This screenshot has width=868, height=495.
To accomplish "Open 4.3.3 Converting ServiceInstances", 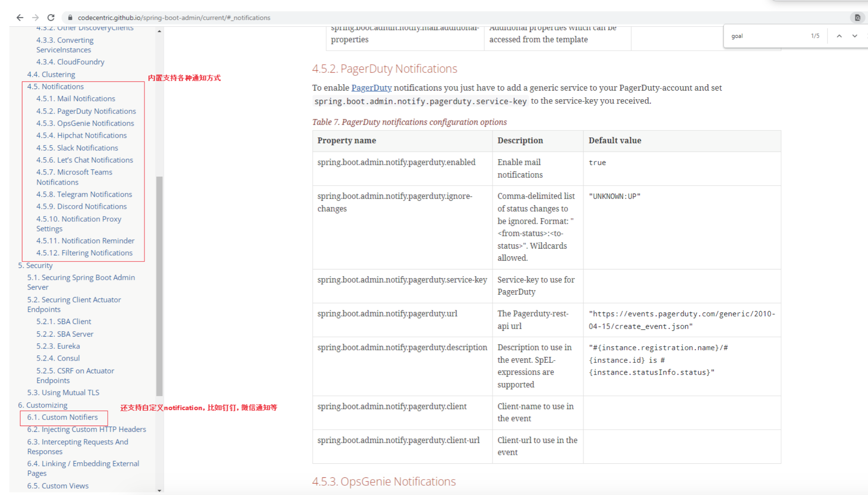I will tap(65, 45).
